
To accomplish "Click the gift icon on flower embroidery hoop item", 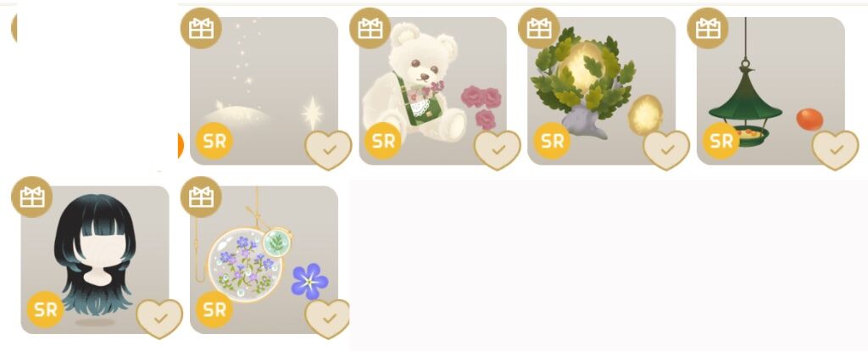I will click(x=201, y=197).
